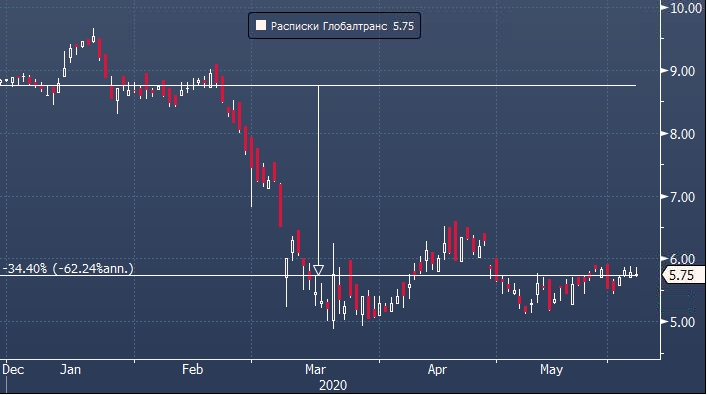Click the 2020 year label
The width and height of the screenshot is (707, 395).
[x=333, y=386]
